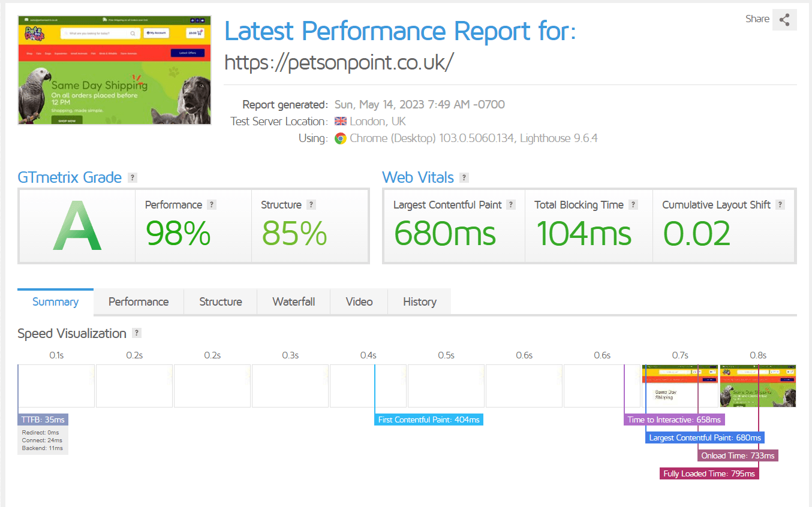The height and width of the screenshot is (507, 812).
Task: Click the Onload Time: 733ms marker
Action: [738, 455]
